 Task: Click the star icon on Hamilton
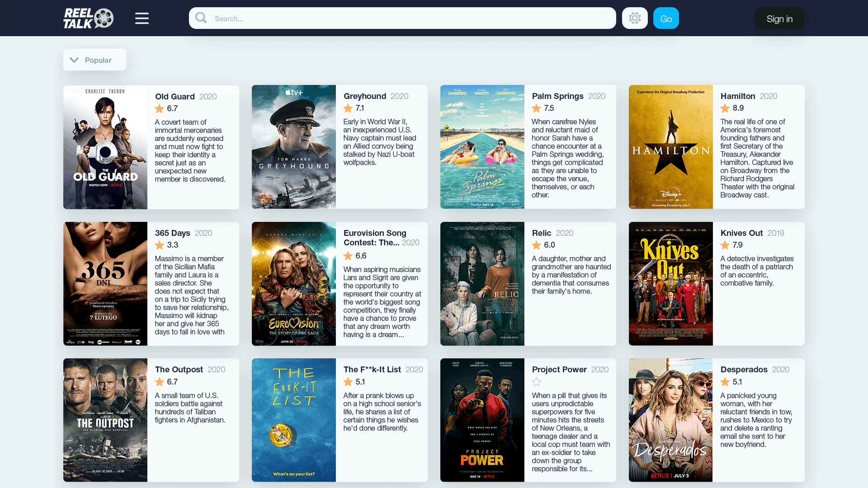pos(725,108)
